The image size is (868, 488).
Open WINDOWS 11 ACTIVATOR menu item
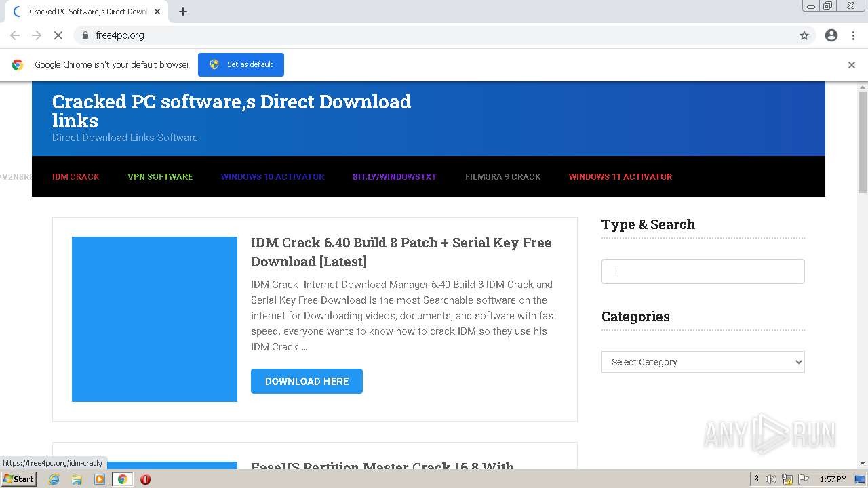[x=620, y=176]
